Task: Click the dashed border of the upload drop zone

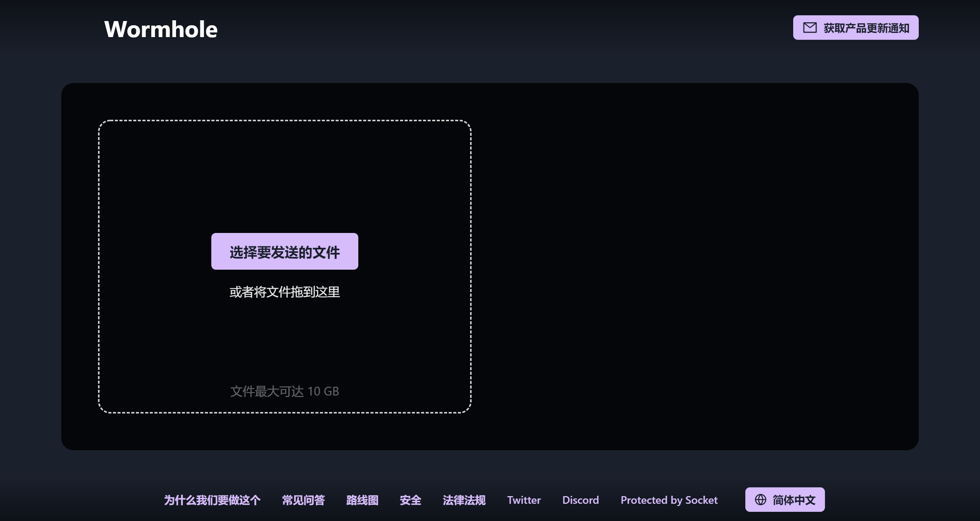Action: 284,120
